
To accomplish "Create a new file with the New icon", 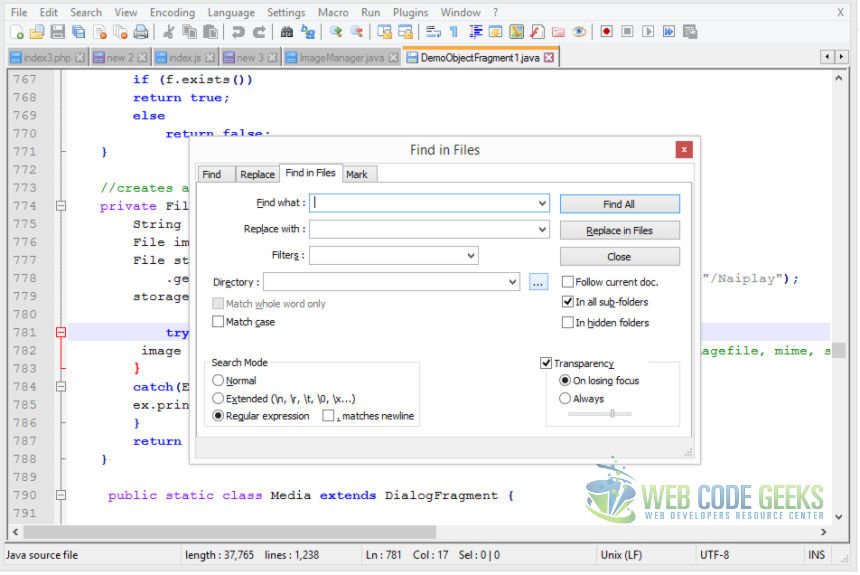I will coord(17,32).
